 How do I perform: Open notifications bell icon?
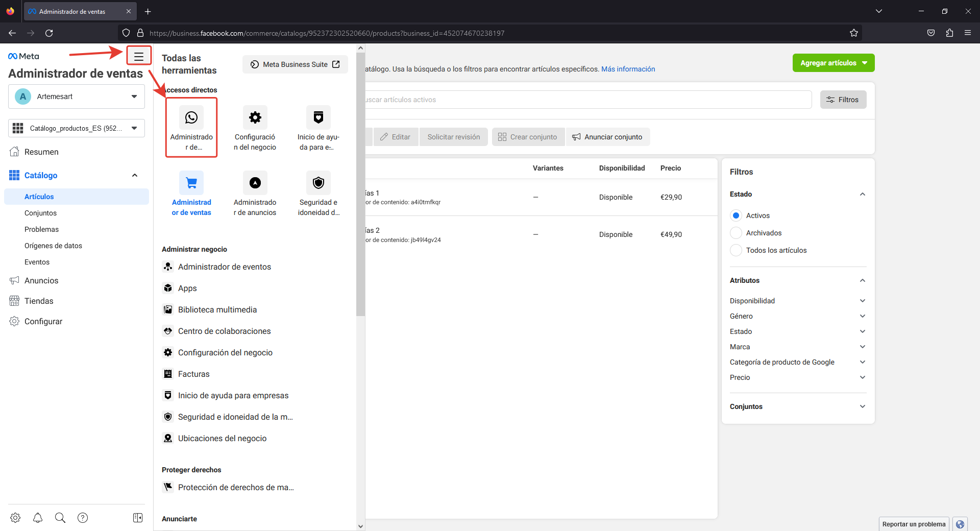tap(38, 518)
